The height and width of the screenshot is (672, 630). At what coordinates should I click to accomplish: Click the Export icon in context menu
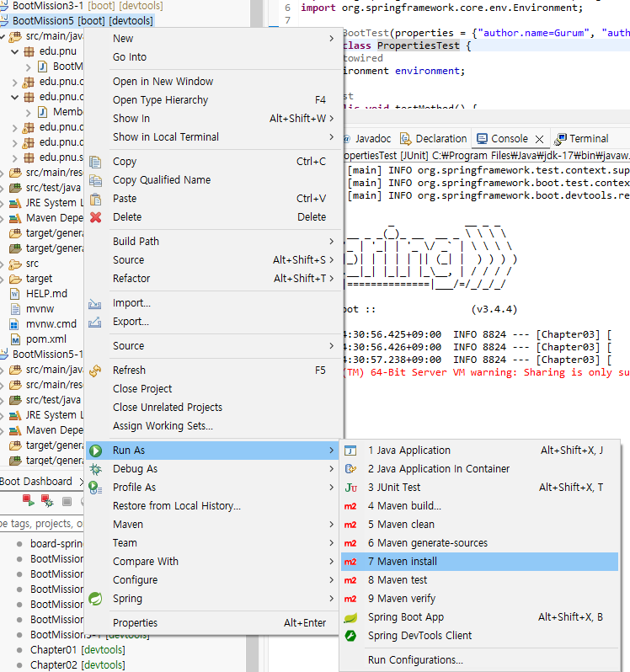[94, 322]
